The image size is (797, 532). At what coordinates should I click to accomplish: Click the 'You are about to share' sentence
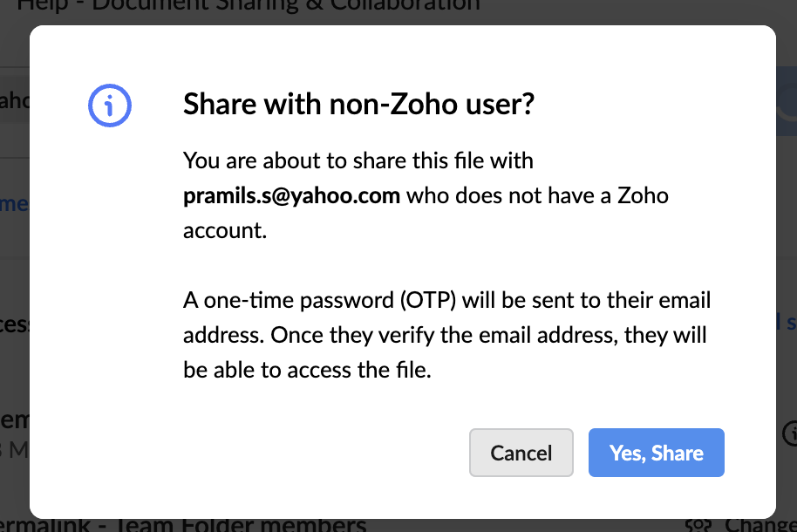tap(358, 160)
